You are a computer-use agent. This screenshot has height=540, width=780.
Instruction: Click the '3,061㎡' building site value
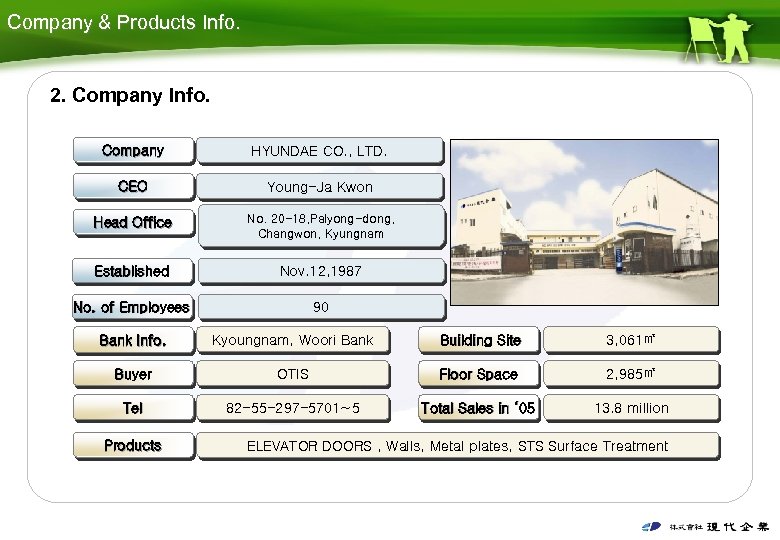coord(631,340)
